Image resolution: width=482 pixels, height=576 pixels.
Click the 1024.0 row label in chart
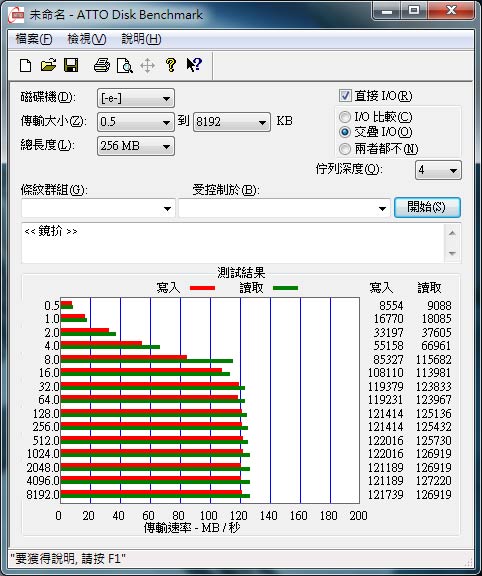(x=43, y=454)
